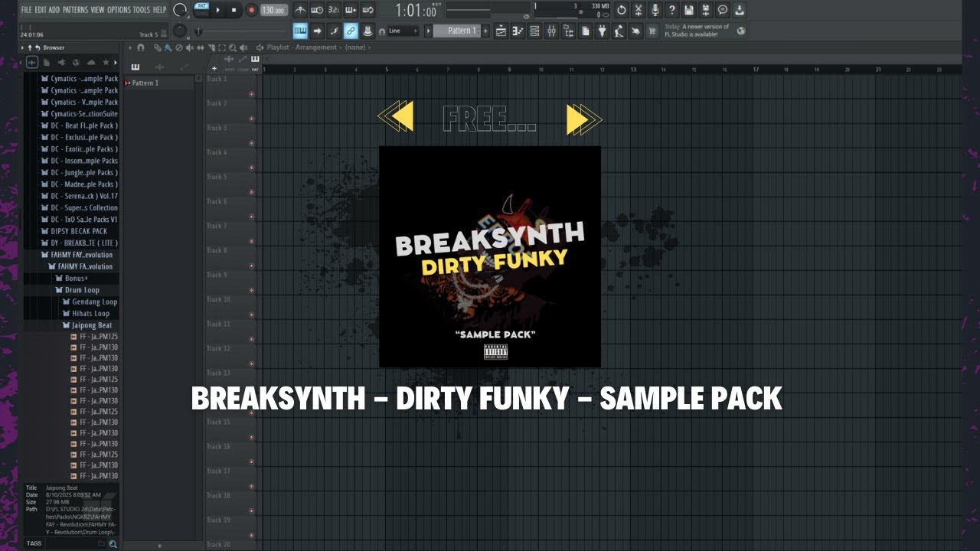Image resolution: width=980 pixels, height=551 pixels.
Task: Toggle wait for input before recording
Action: click(x=317, y=10)
